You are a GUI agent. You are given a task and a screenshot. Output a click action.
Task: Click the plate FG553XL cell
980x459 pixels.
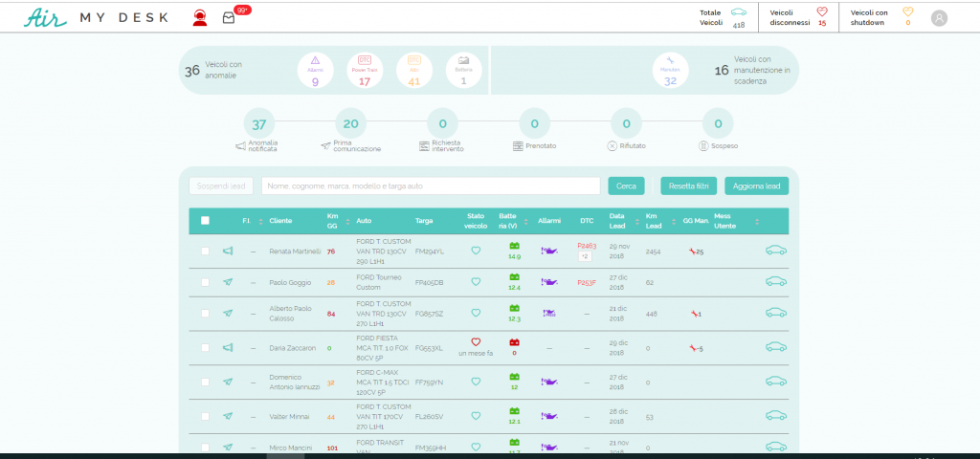(x=429, y=348)
